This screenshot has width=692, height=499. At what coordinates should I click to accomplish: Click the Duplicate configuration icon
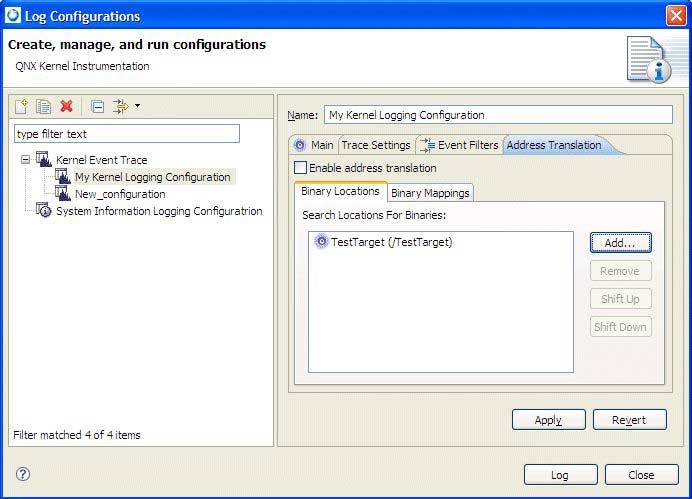[x=44, y=106]
